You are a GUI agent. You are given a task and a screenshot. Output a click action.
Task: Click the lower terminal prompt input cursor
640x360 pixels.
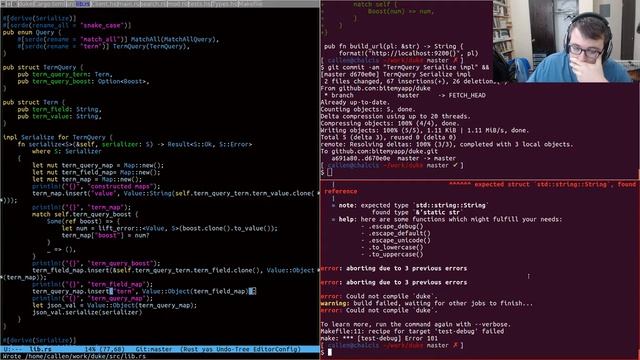[330, 352]
